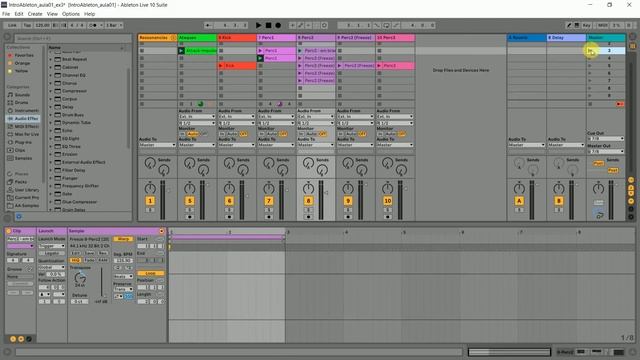
Task: Expand Compressor device folder
Action: point(51,91)
